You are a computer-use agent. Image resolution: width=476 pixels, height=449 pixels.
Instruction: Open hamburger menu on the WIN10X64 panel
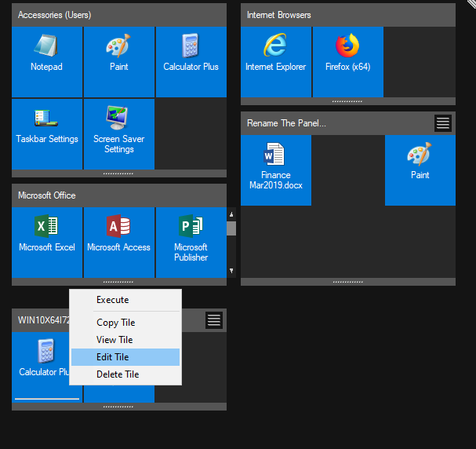214,319
